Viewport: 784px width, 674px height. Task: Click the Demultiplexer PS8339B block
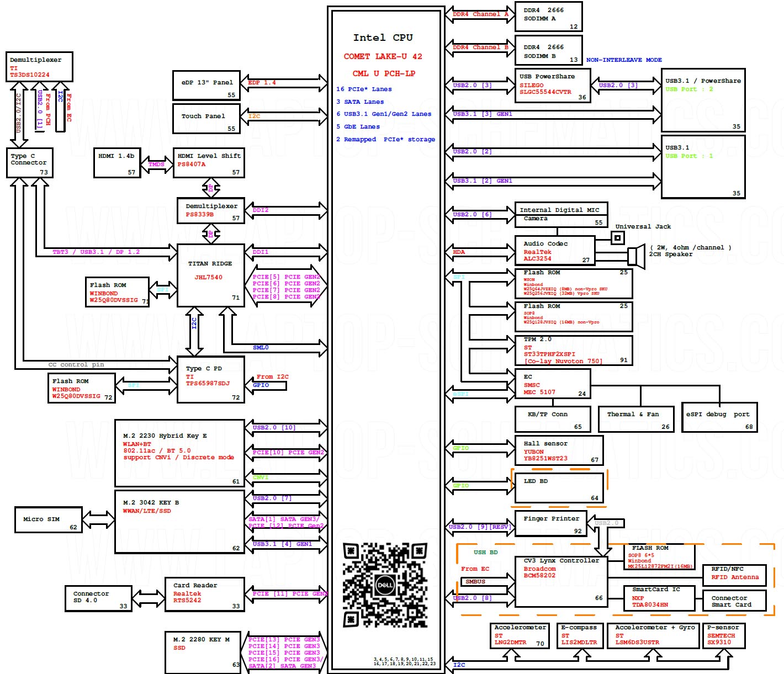click(211, 210)
